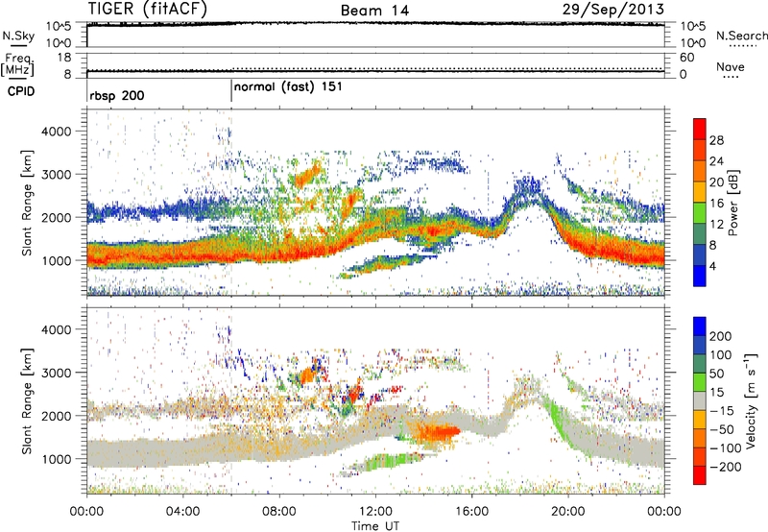Click the "60" tick on the Nave axis
The height and width of the screenshot is (532, 768).
point(686,58)
